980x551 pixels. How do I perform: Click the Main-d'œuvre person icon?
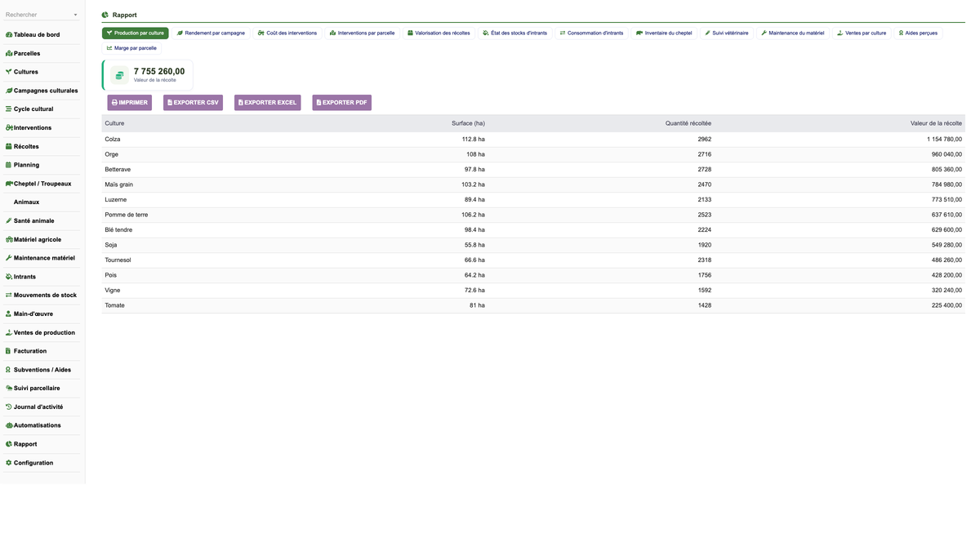point(9,314)
